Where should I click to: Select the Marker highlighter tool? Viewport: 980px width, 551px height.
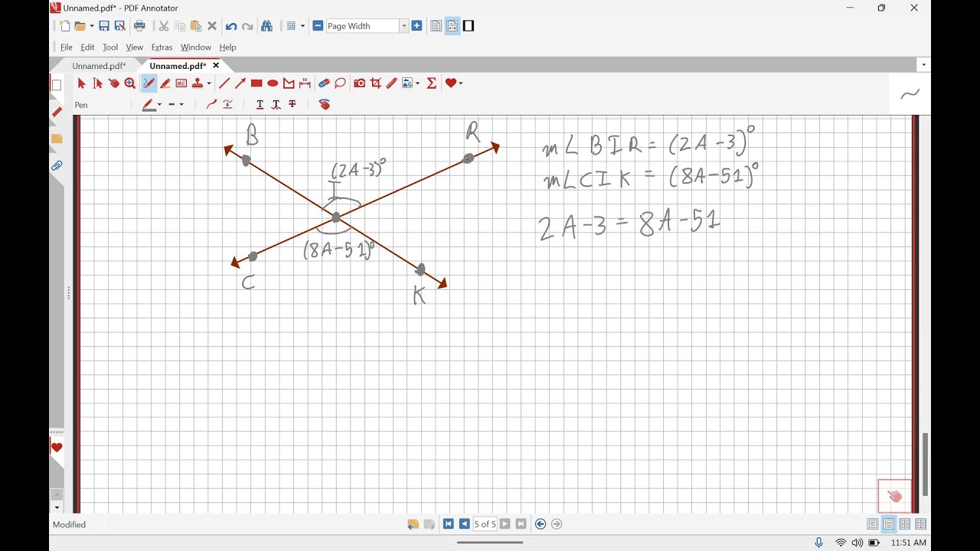(x=165, y=83)
